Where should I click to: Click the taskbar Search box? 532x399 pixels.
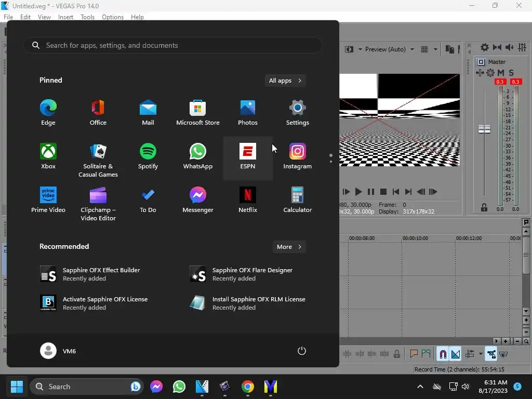tap(87, 387)
